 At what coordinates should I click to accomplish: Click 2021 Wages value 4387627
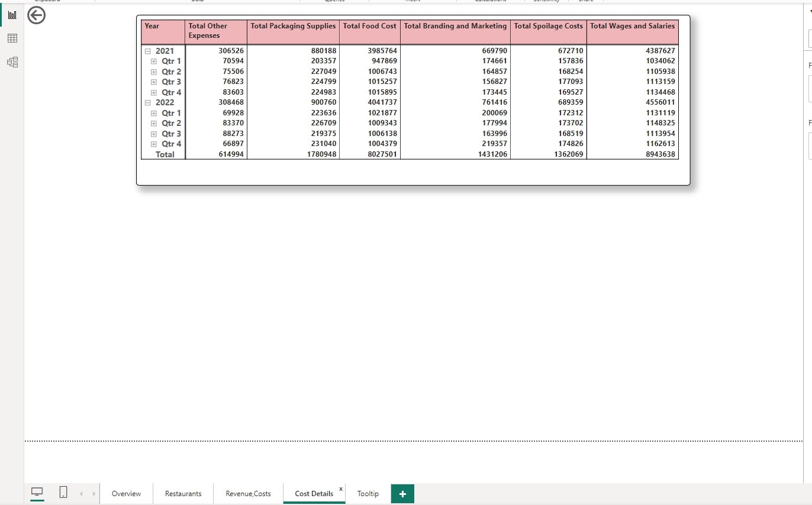pos(660,51)
